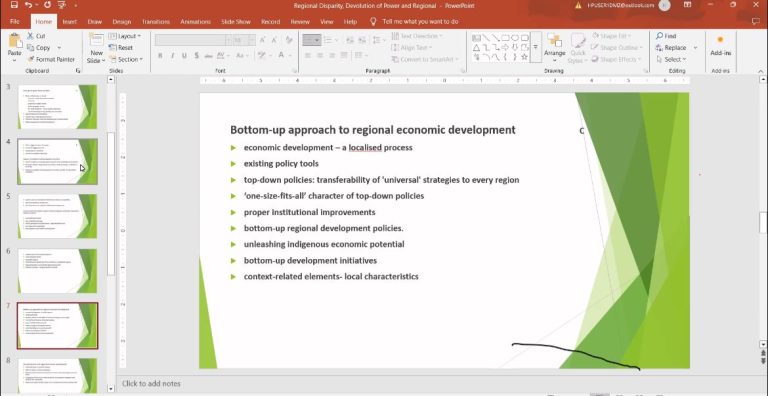The image size is (768, 396).
Task: Switch to the Design tab
Action: 121,22
